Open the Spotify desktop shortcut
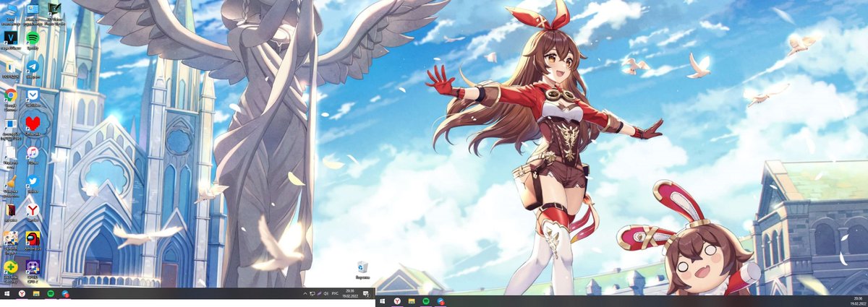Viewport: 868px width, 307px height. click(x=33, y=39)
